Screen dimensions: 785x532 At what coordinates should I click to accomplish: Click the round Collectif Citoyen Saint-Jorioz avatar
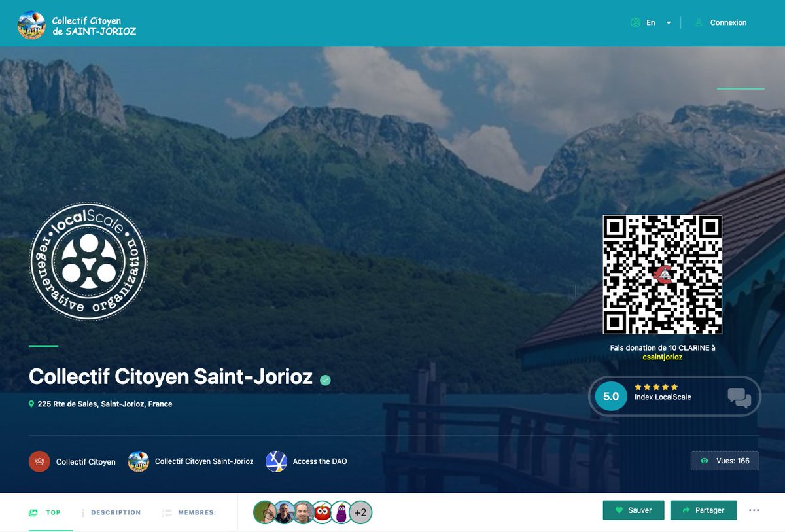pos(139,461)
